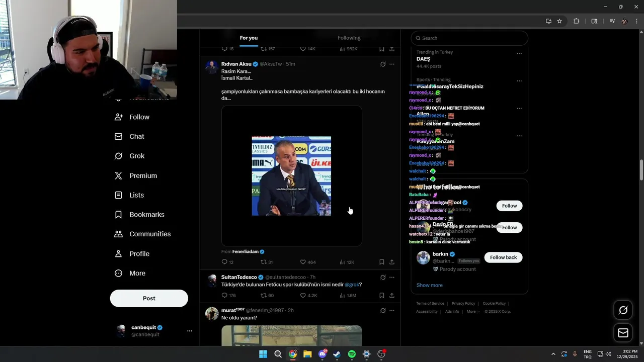Show hidden system tray icons
This screenshot has width=644, height=362.
(x=553, y=354)
